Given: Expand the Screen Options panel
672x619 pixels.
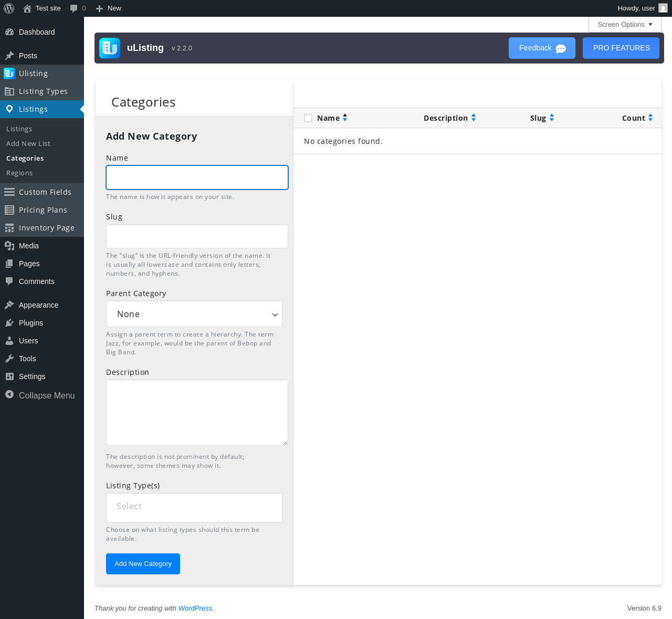Looking at the screenshot, I should point(625,25).
